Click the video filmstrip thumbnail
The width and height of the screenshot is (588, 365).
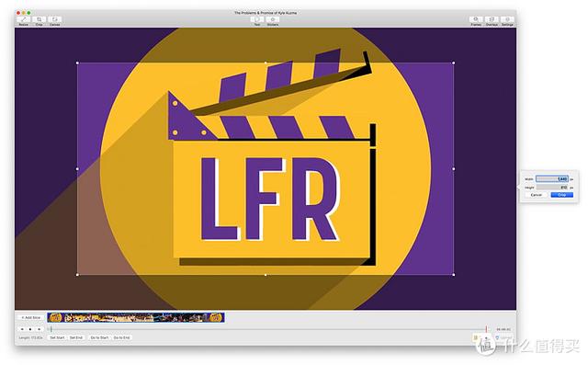coord(136,317)
